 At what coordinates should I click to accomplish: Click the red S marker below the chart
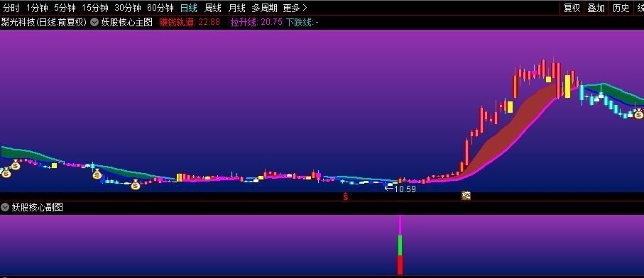pyautogui.click(x=346, y=196)
